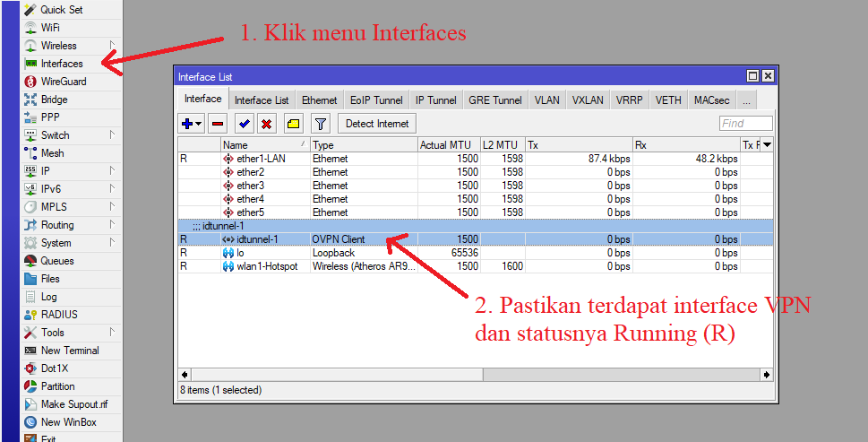
Task: Click the yellow comment note button
Action: (x=294, y=124)
